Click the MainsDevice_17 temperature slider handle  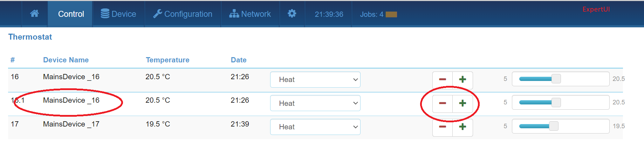554,126
